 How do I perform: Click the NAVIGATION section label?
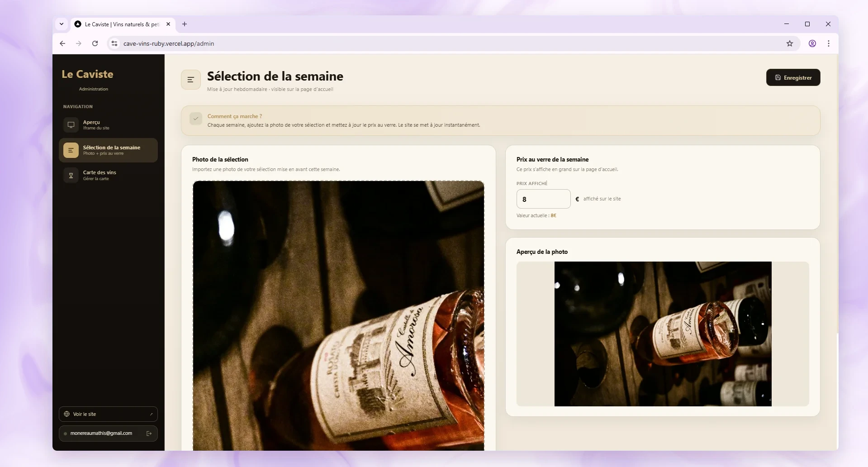(x=78, y=107)
